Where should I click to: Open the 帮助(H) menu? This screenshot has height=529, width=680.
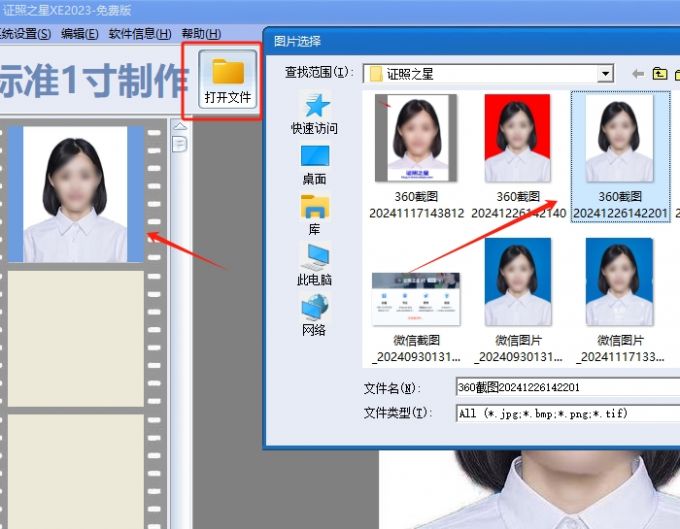201,34
